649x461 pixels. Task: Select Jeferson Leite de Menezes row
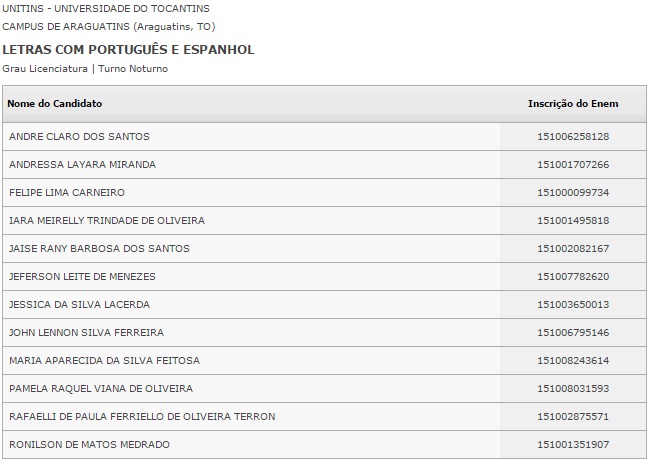pos(82,276)
